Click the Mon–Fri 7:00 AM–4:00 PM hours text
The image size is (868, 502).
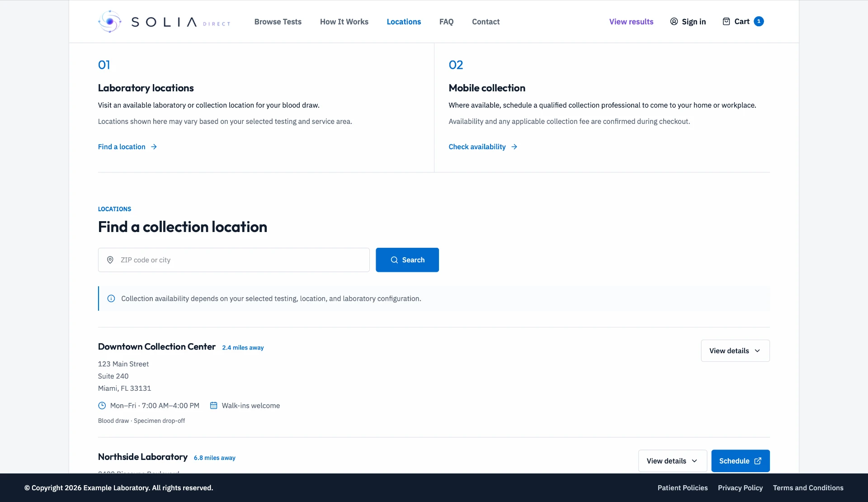pos(155,406)
